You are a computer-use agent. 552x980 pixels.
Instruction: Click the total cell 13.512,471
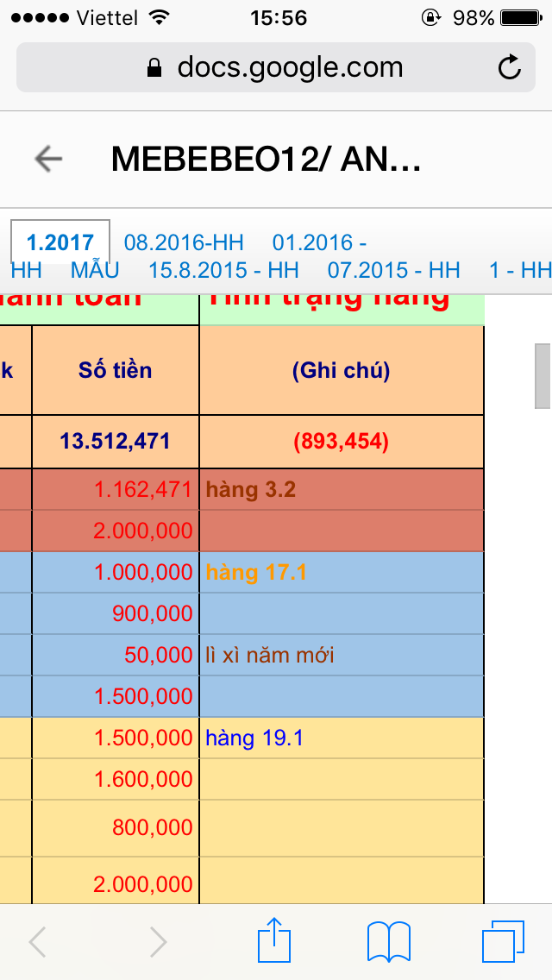pos(116,442)
